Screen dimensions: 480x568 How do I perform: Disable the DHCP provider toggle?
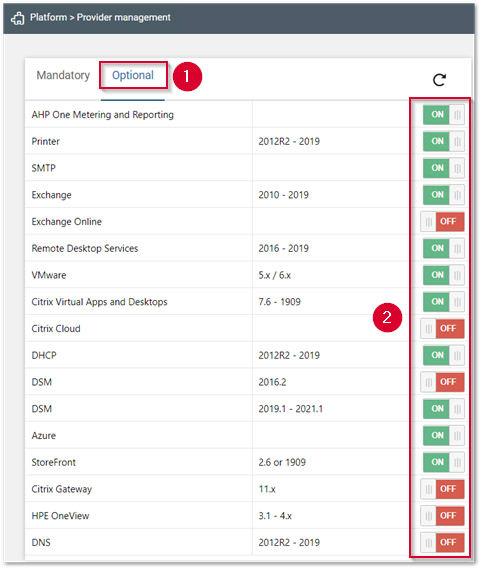click(443, 355)
